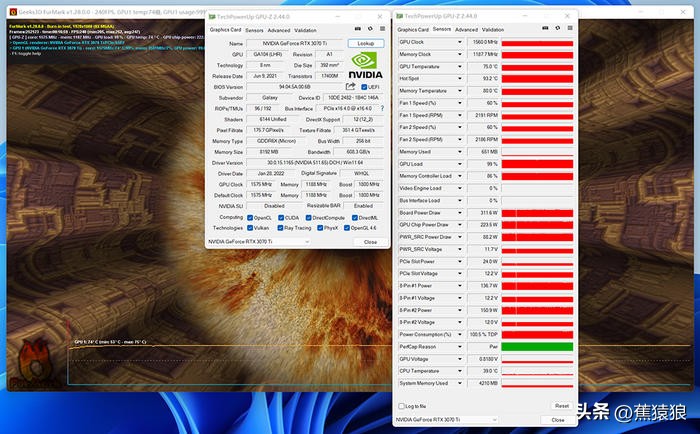Toggle the Vulkan checkbox
700x434 pixels.
pos(250,228)
